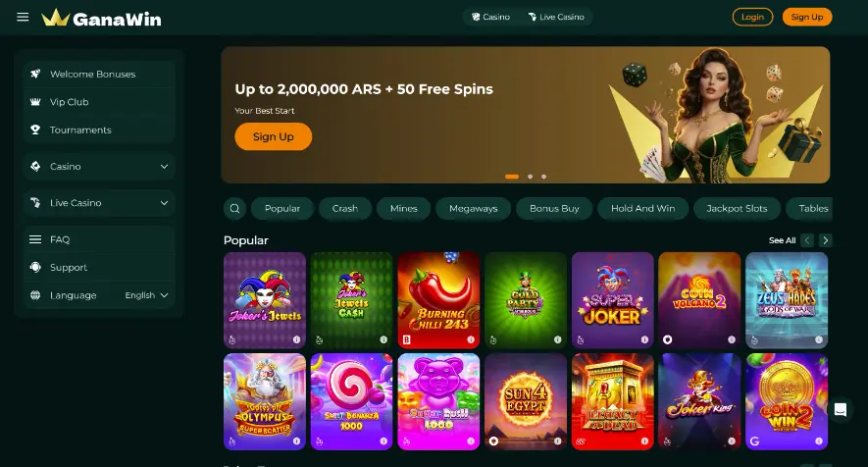This screenshot has width=868, height=467.
Task: Click the Login button
Action: (x=752, y=18)
